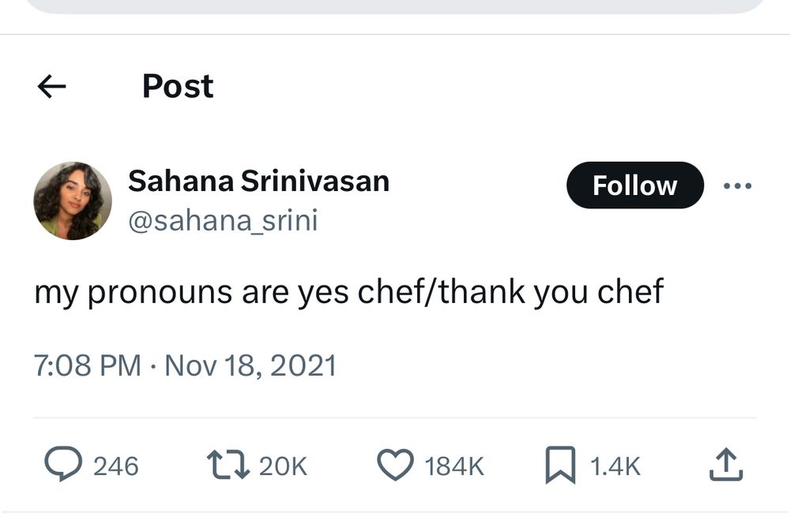Select the tweet text about pronouns

click(348, 292)
